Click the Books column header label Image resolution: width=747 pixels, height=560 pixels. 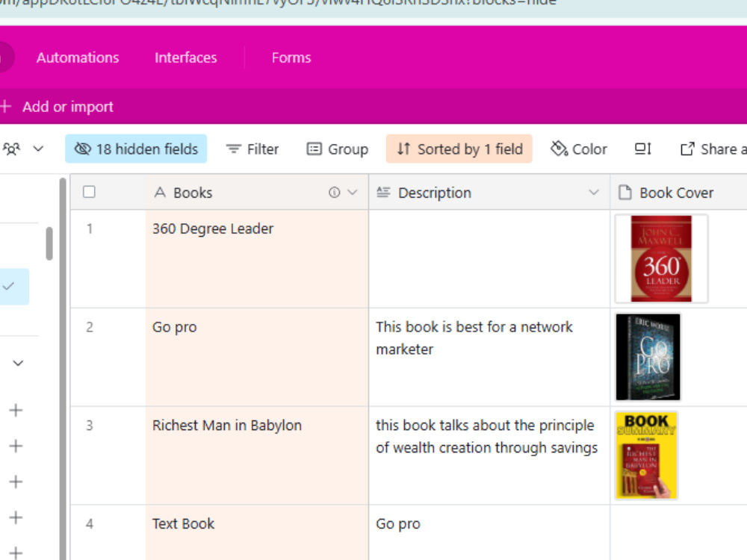[x=193, y=193]
